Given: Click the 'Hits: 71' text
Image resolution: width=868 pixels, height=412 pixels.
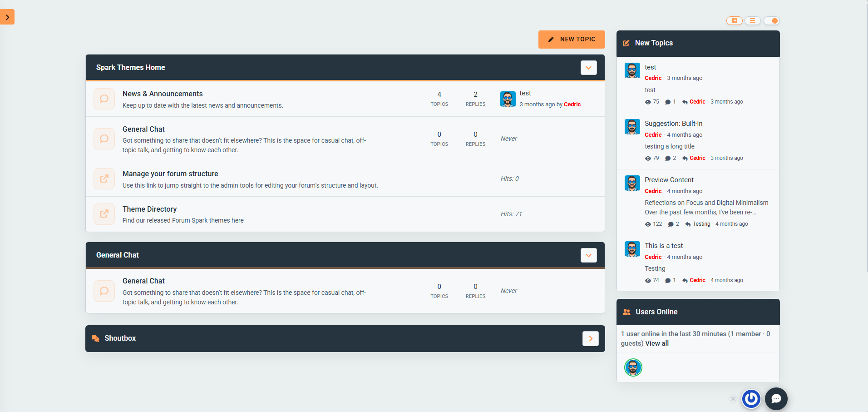Looking at the screenshot, I should pyautogui.click(x=511, y=214).
